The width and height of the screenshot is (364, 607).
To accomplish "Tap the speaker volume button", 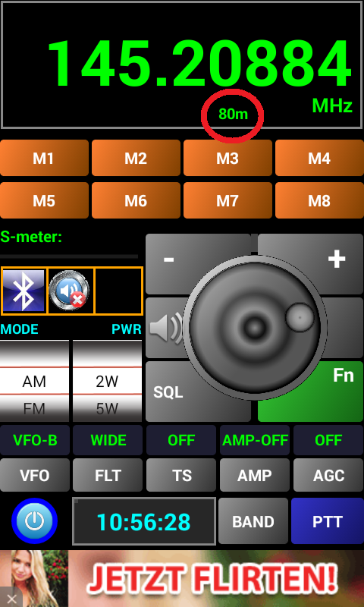I will pyautogui.click(x=166, y=329).
